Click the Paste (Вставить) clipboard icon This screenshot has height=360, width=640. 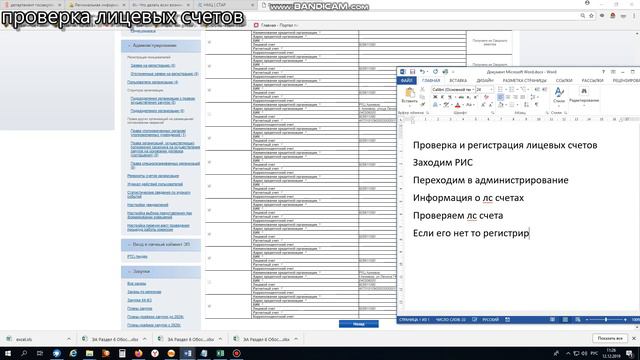point(410,92)
